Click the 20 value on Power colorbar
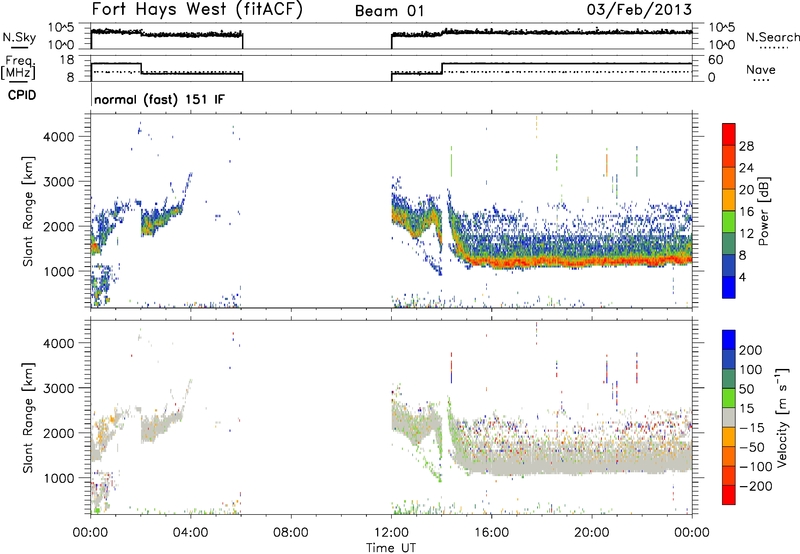The width and height of the screenshot is (800, 554). (x=746, y=190)
